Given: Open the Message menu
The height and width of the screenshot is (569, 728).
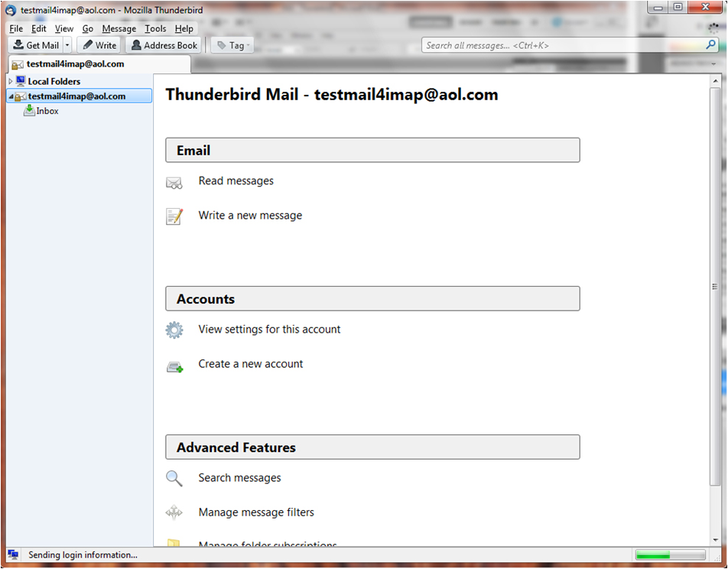Looking at the screenshot, I should pos(119,28).
